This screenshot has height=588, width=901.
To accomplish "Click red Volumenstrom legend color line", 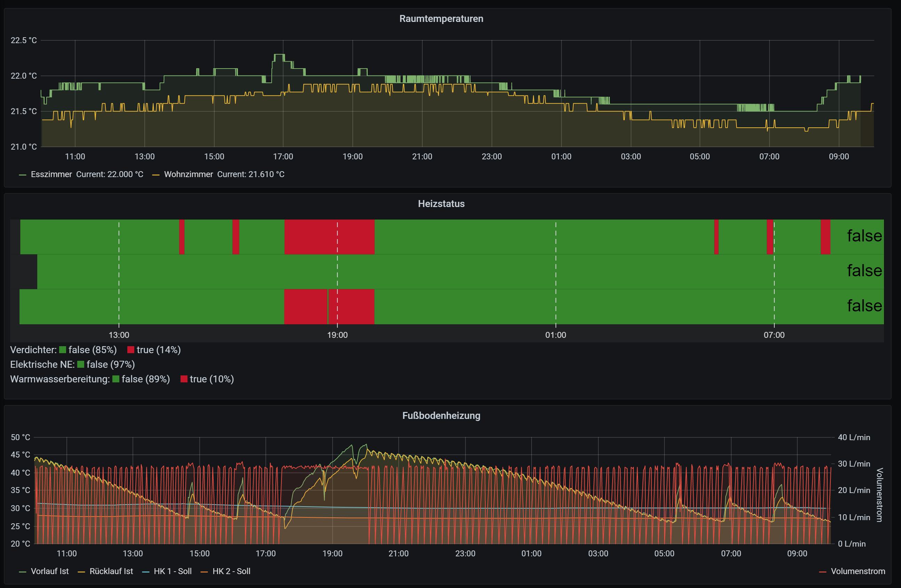I will pyautogui.click(x=822, y=571).
